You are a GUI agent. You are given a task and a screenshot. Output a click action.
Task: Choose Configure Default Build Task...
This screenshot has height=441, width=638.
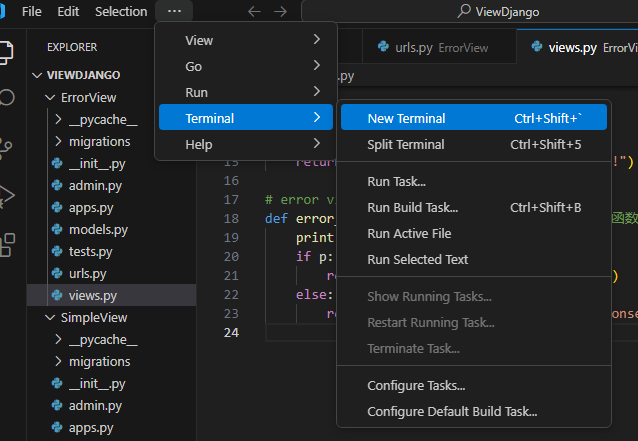point(474,411)
